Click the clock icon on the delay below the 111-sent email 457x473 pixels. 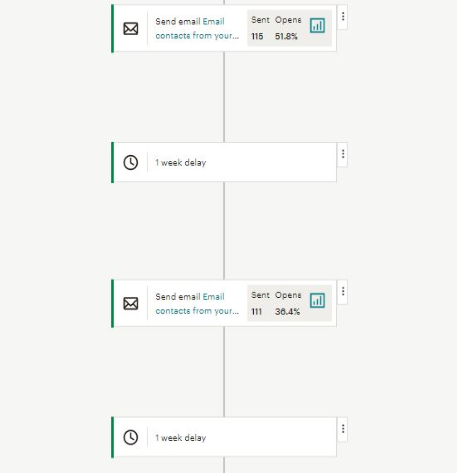point(131,437)
